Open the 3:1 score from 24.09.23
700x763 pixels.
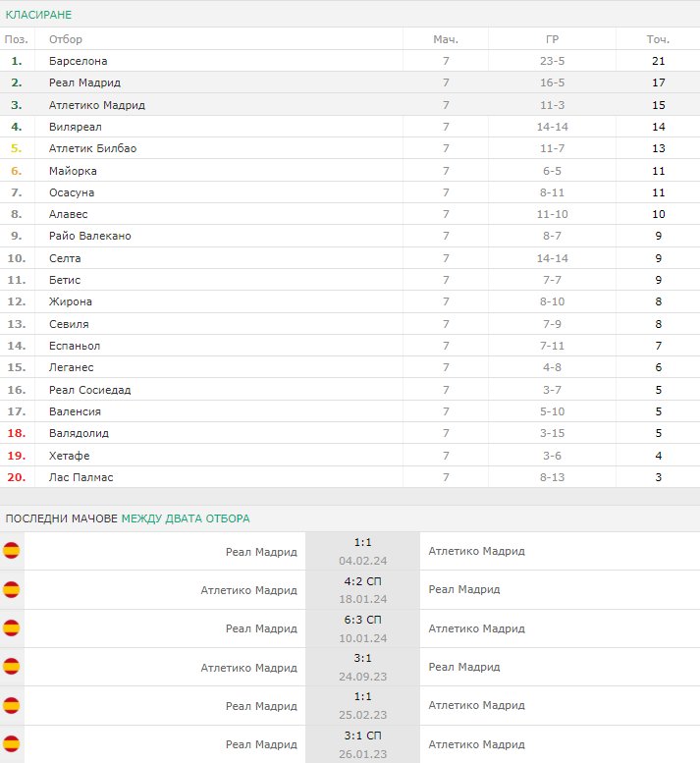coord(363,658)
